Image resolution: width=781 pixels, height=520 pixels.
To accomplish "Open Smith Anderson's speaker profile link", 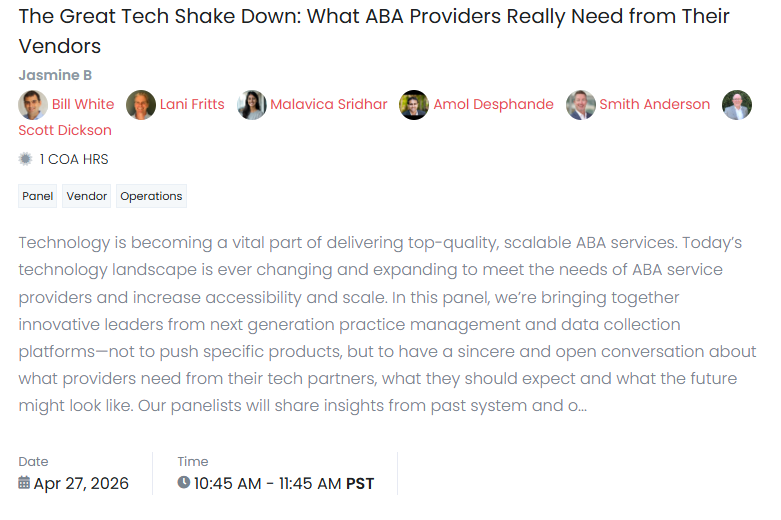I will [x=654, y=105].
